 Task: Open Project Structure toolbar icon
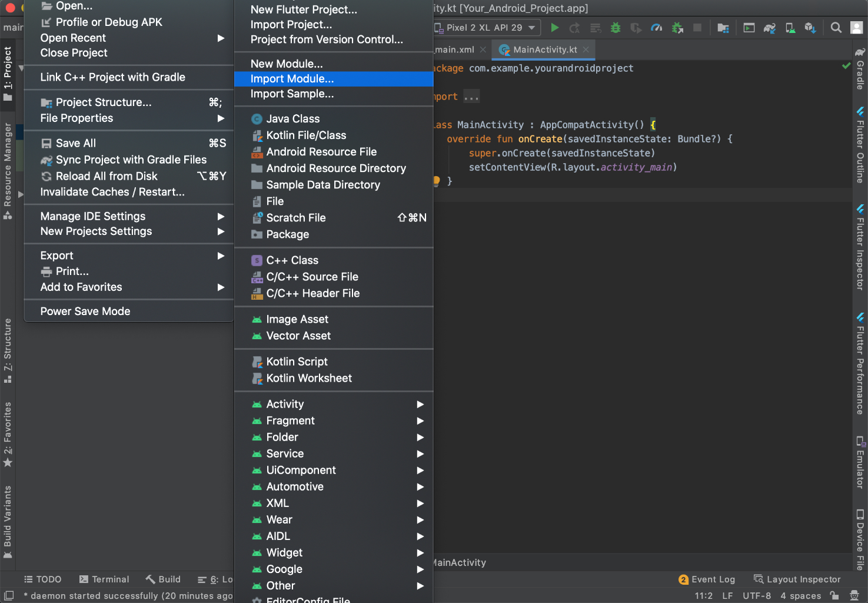tap(723, 28)
